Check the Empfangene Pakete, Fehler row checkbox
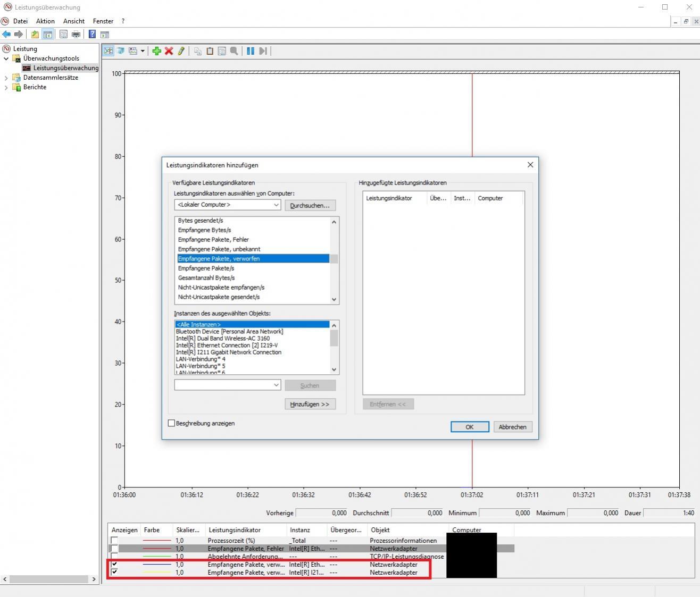This screenshot has height=597, width=700. click(x=114, y=548)
